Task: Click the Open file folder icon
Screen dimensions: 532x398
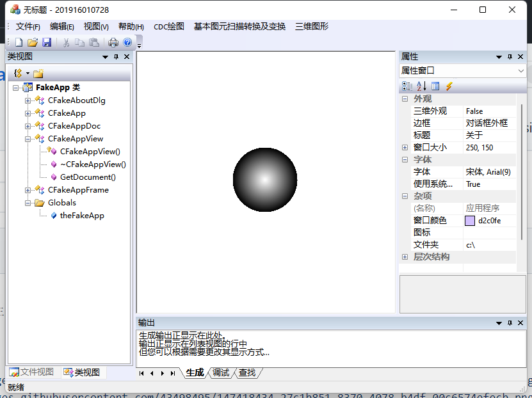Action: tap(33, 42)
